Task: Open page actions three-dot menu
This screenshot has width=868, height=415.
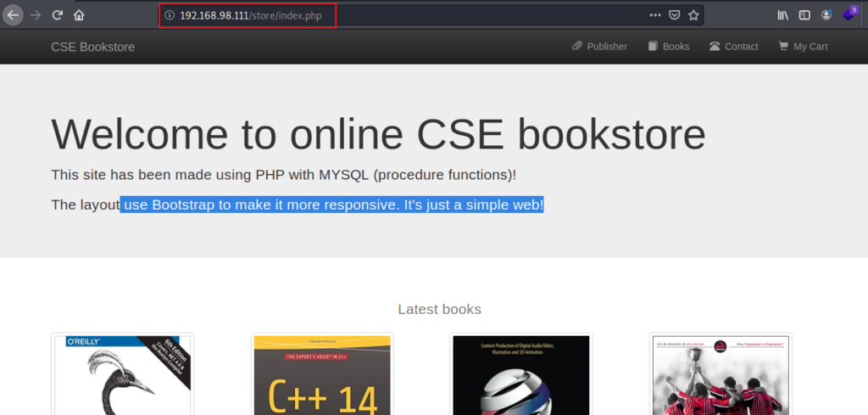Action: 655,15
